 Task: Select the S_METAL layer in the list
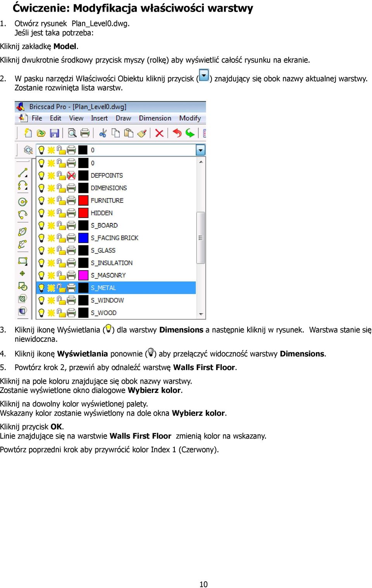tap(116, 288)
